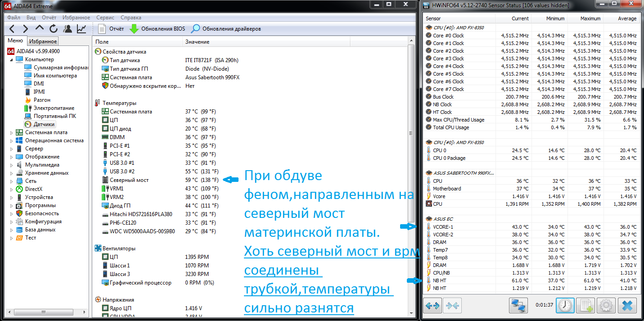
Task: Click HWiNFO Sensor column header
Action: [x=459, y=18]
